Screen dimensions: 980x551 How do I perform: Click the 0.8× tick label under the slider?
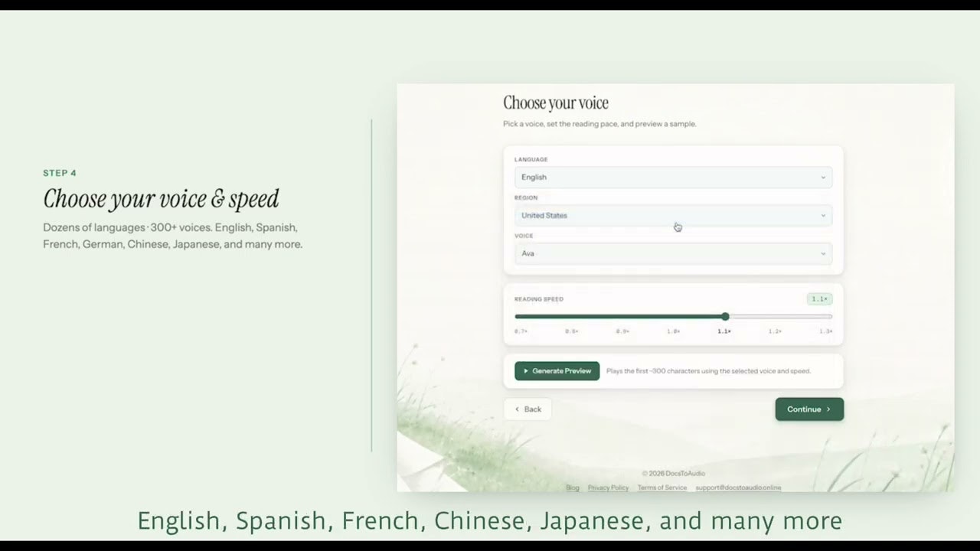point(572,331)
